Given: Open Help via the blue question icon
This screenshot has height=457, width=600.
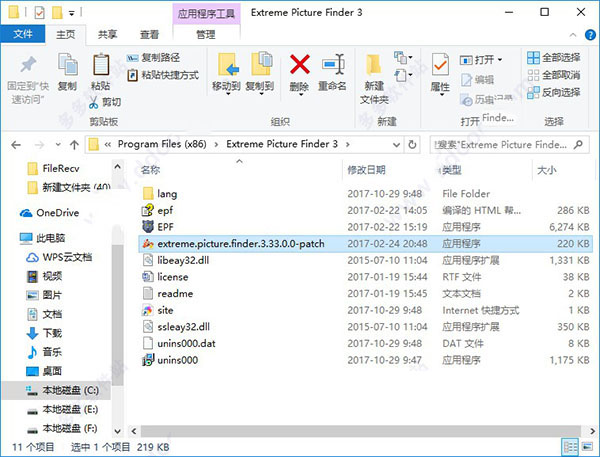Looking at the screenshot, I should click(590, 35).
